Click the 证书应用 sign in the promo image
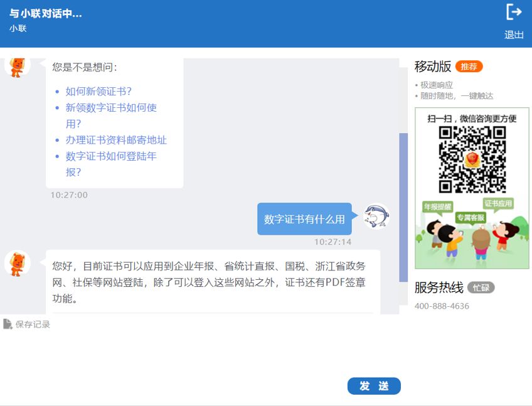Screen dimensions: 532x406 point(498,203)
